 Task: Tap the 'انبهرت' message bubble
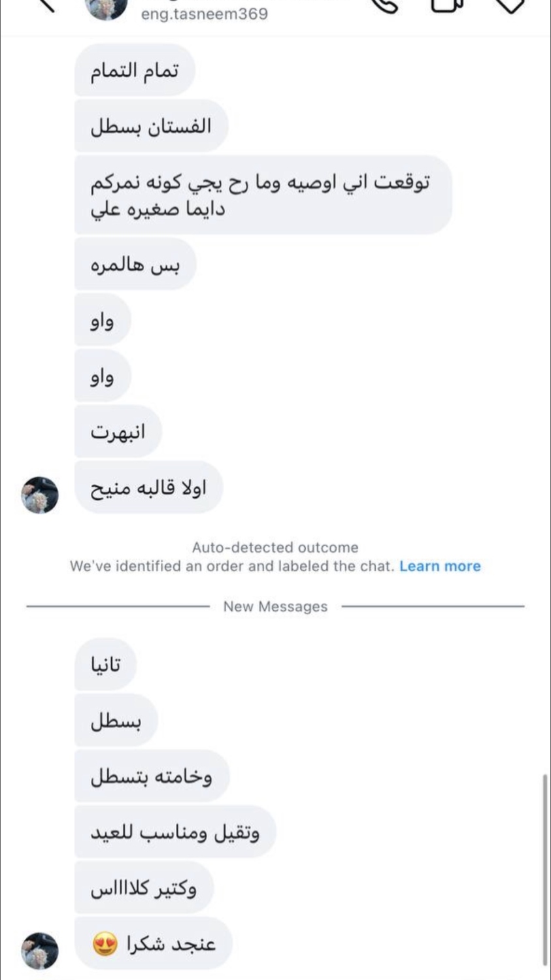pos(118,432)
